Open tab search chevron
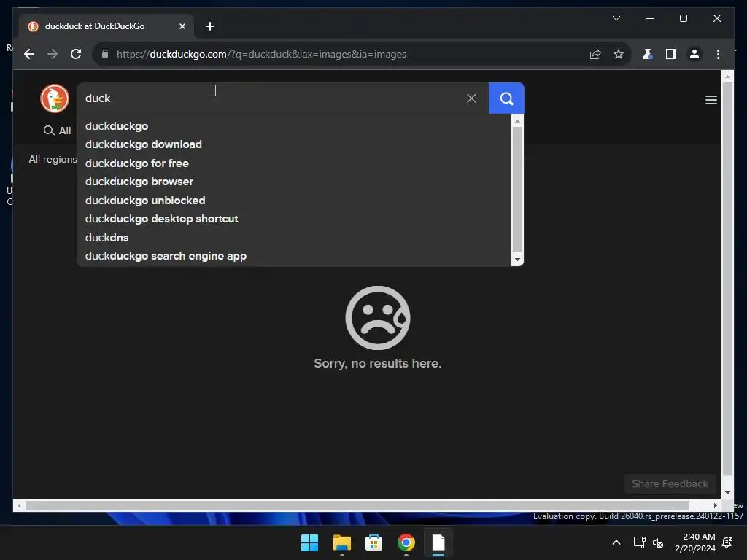 (x=616, y=18)
